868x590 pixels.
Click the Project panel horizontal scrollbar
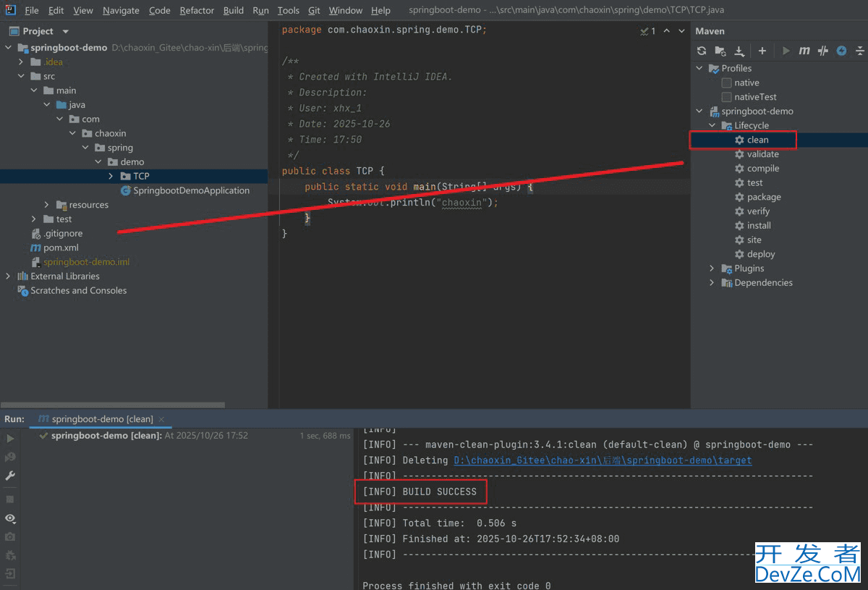pyautogui.click(x=112, y=405)
